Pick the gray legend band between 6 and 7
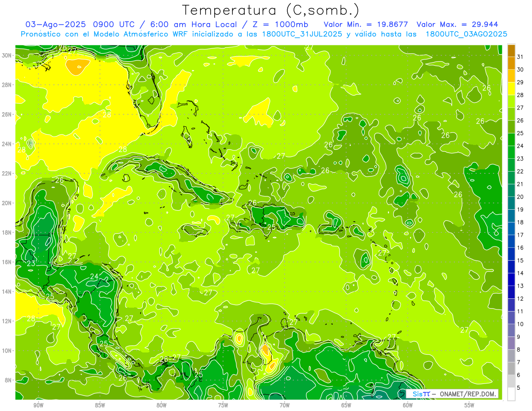Image resolution: width=532 pixels, height=411 pixels. pos(511,369)
